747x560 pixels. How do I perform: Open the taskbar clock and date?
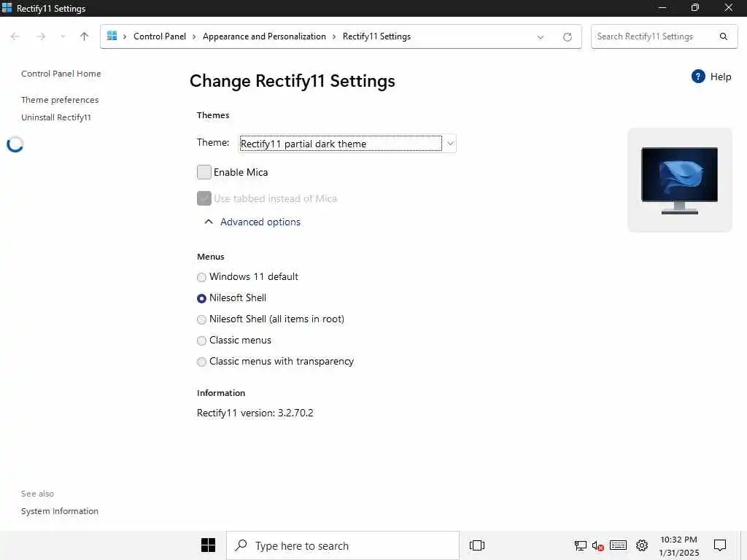[679, 545]
